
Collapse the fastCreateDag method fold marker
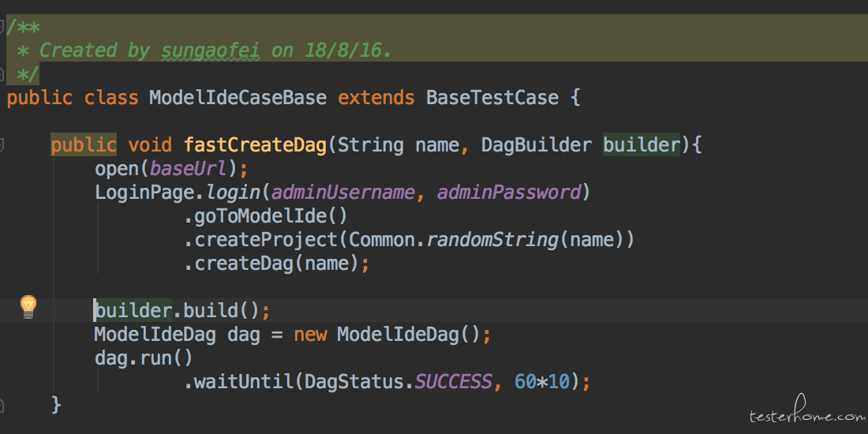[x=2, y=145]
